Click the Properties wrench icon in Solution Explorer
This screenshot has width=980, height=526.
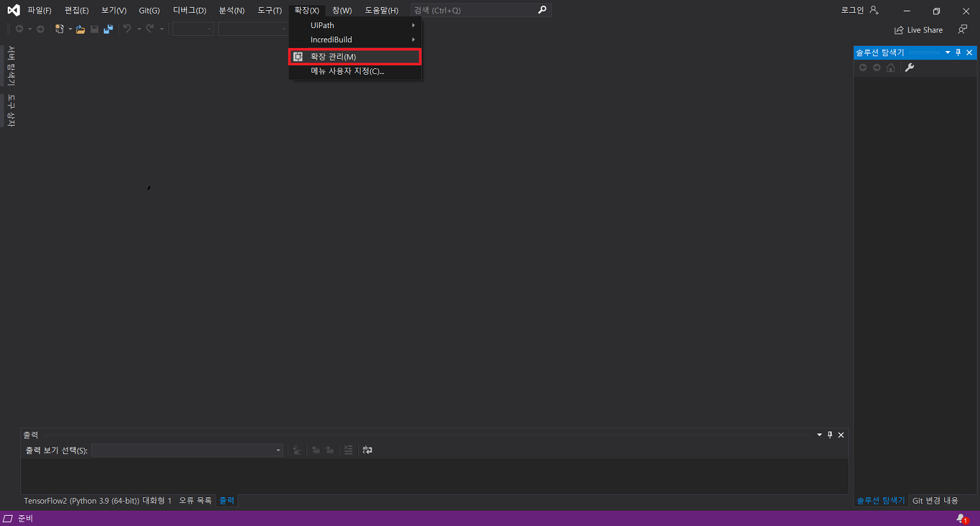tap(910, 67)
